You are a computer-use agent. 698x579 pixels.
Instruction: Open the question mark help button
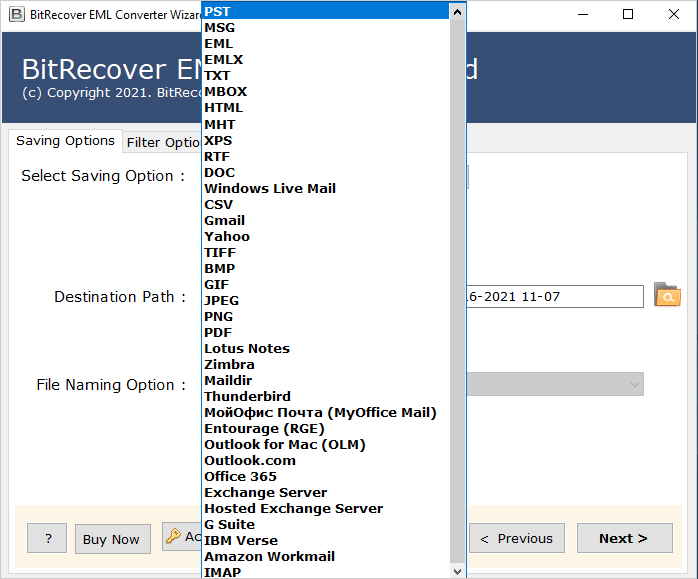coord(47,539)
